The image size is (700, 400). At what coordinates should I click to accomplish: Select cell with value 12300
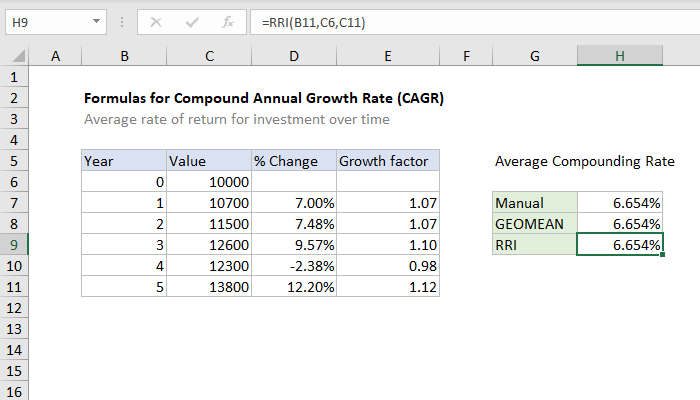pos(209,266)
